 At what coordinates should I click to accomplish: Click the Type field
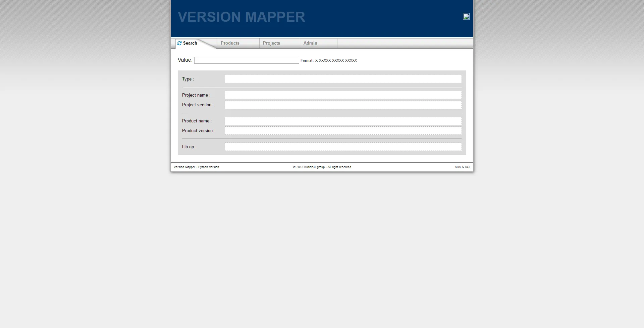tap(343, 79)
